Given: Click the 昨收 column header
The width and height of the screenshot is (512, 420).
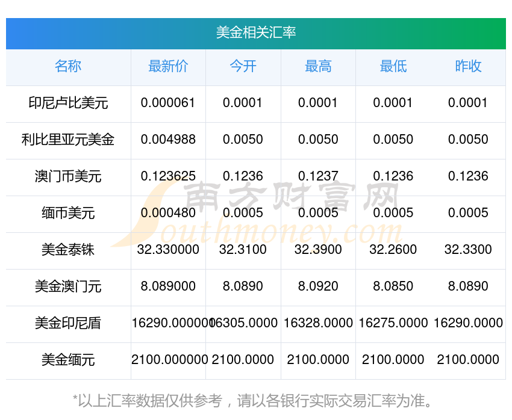Looking at the screenshot, I should pyautogui.click(x=468, y=66).
